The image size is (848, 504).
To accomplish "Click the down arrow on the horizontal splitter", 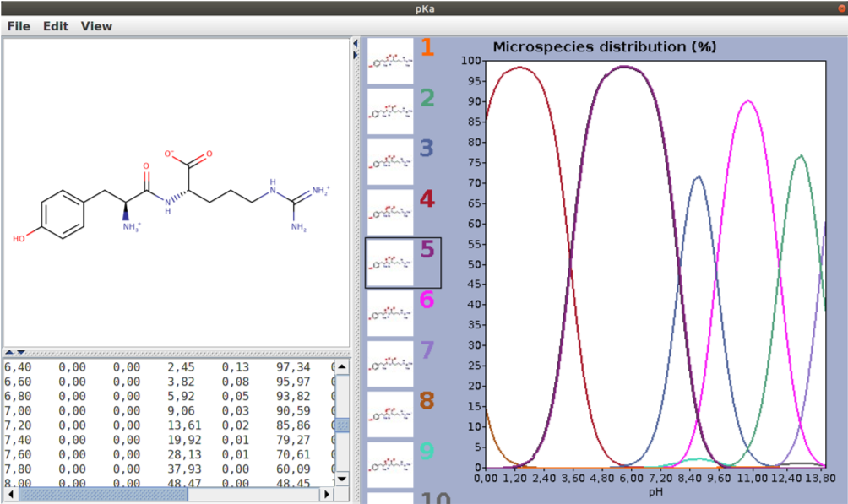I will click(x=20, y=353).
